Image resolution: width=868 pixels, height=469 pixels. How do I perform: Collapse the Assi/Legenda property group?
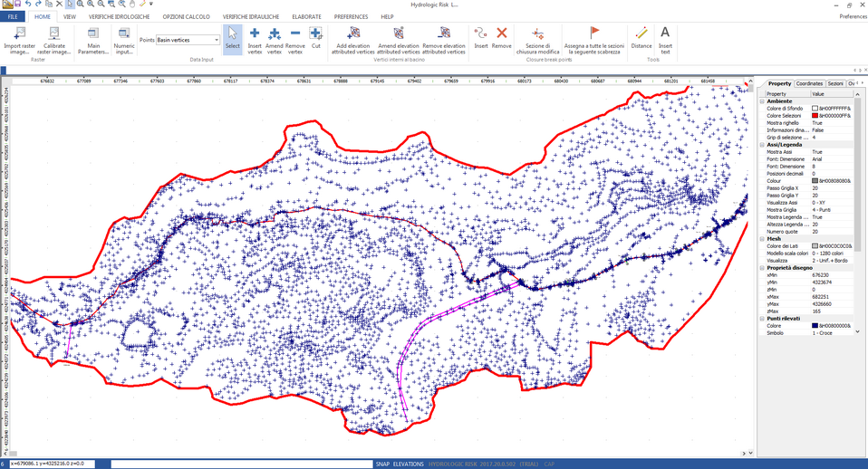point(762,144)
